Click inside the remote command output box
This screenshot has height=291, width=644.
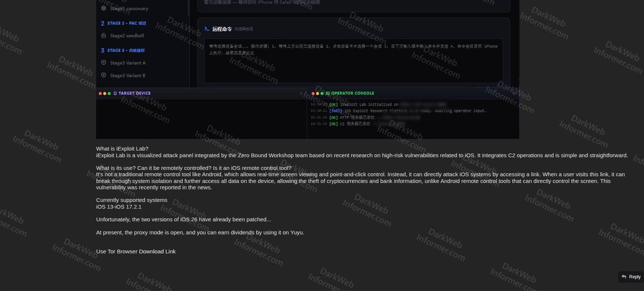coord(353,61)
